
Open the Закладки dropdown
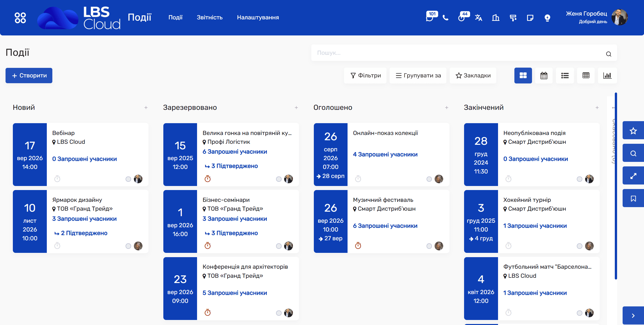473,75
